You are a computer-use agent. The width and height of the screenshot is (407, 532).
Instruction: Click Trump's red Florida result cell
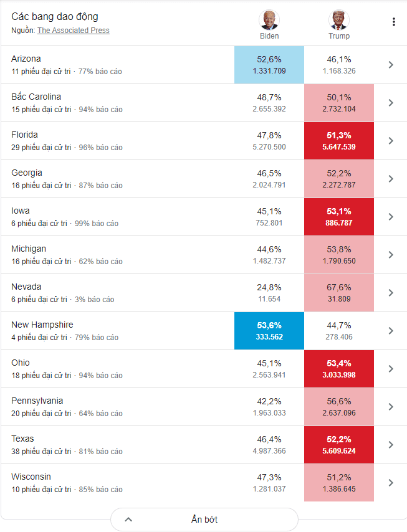339,141
